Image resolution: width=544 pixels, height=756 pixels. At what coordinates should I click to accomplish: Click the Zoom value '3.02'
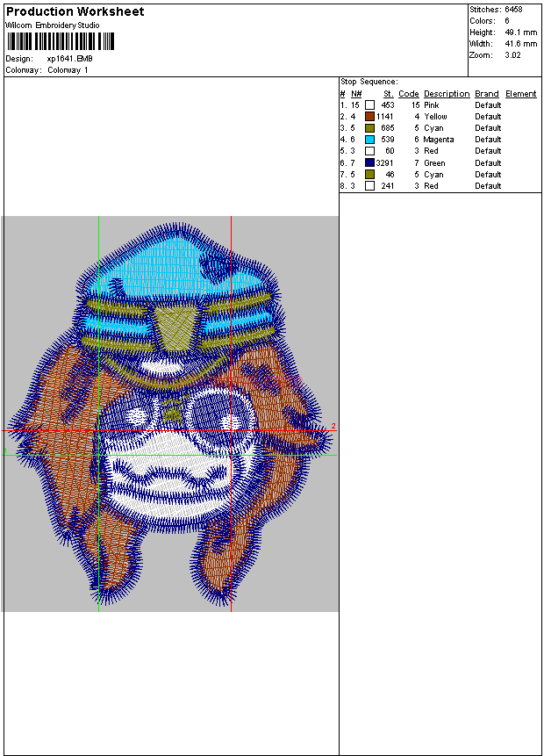pyautogui.click(x=512, y=55)
